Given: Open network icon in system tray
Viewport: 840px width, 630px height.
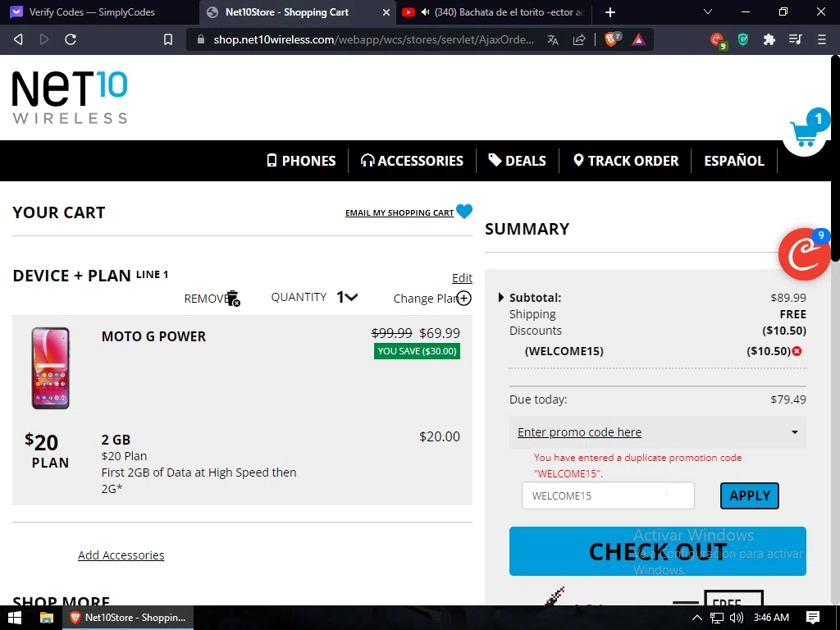Looking at the screenshot, I should pos(717,618).
